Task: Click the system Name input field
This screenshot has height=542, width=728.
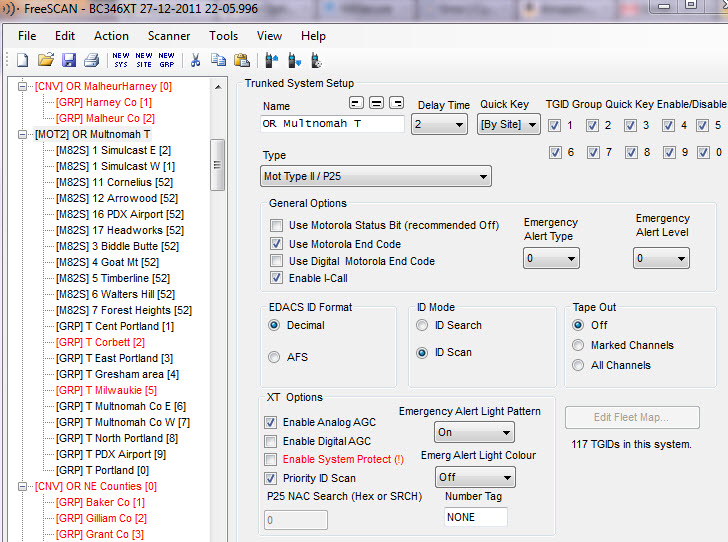Action: coord(332,124)
